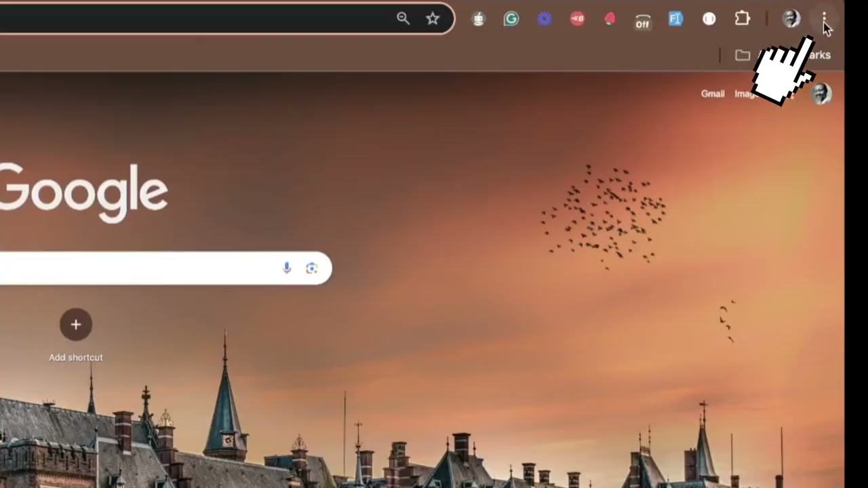
Task: Click the white circle brackets extension icon
Action: click(x=709, y=19)
